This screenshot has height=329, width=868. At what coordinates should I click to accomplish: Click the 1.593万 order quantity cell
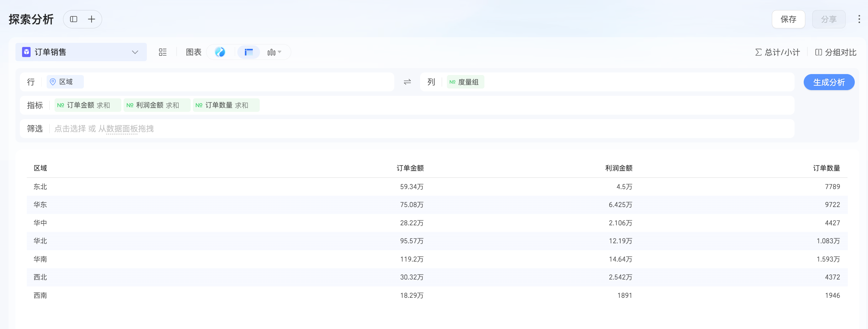[828, 259]
